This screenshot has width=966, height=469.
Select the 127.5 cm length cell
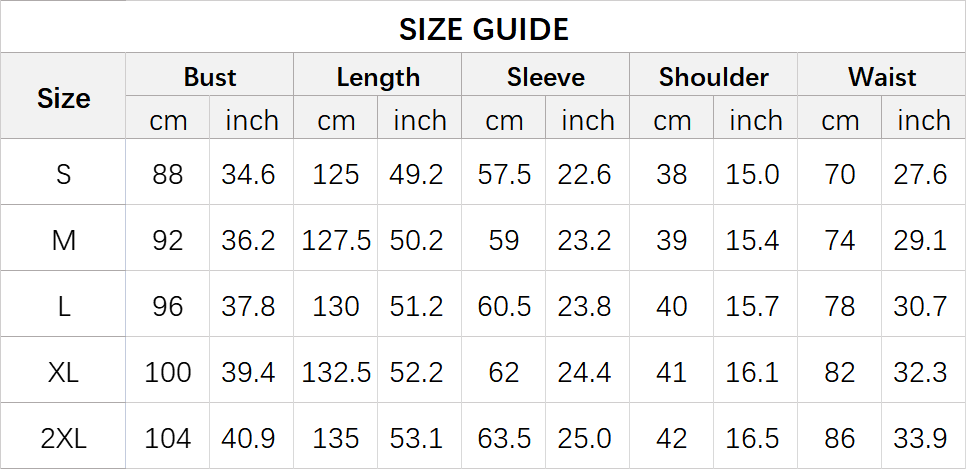click(336, 240)
